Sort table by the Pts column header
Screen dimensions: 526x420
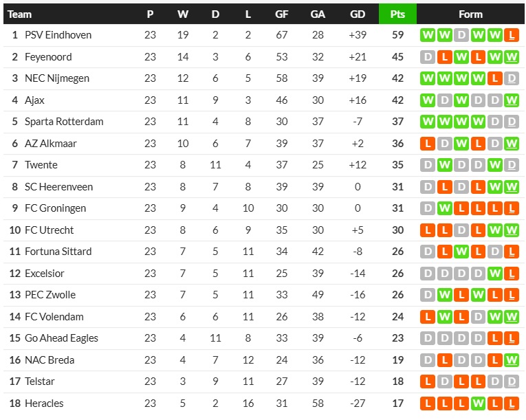point(397,14)
